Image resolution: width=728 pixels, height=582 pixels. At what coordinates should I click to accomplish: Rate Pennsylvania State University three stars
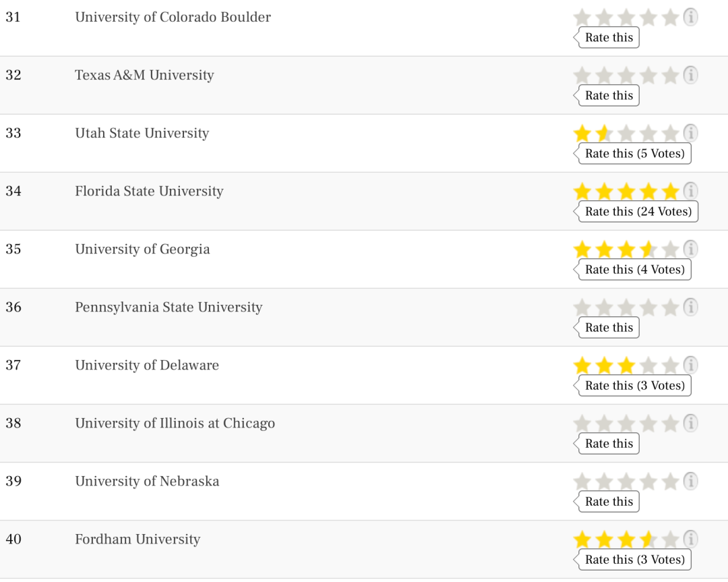click(626, 308)
